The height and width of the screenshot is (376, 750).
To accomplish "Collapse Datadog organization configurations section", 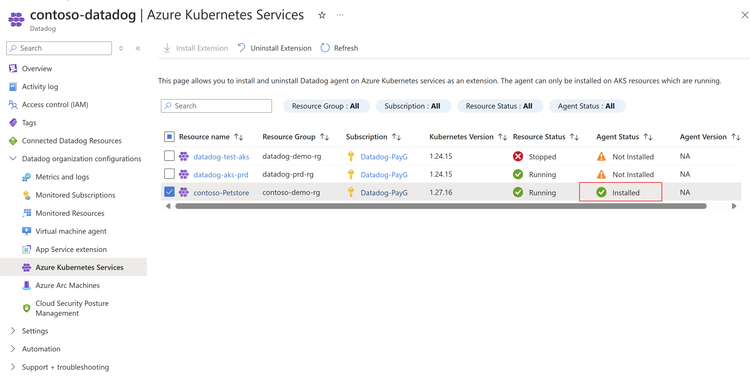I will 13,159.
